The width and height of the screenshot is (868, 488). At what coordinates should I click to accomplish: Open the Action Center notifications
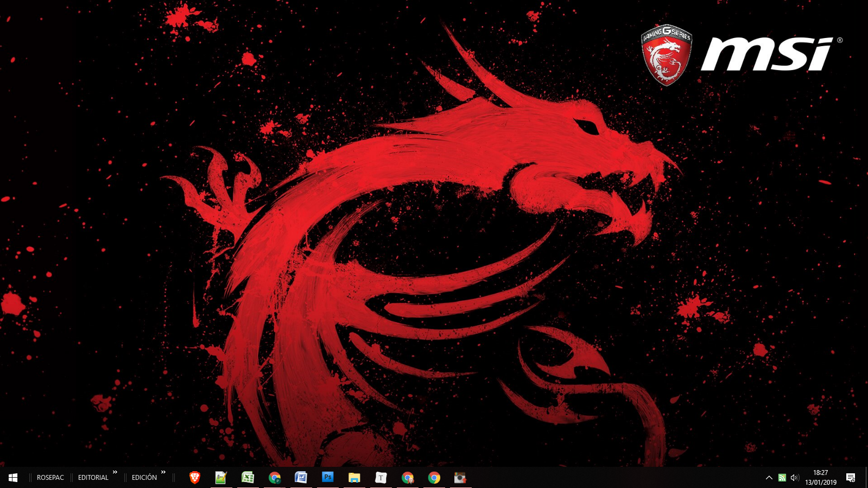tap(851, 478)
